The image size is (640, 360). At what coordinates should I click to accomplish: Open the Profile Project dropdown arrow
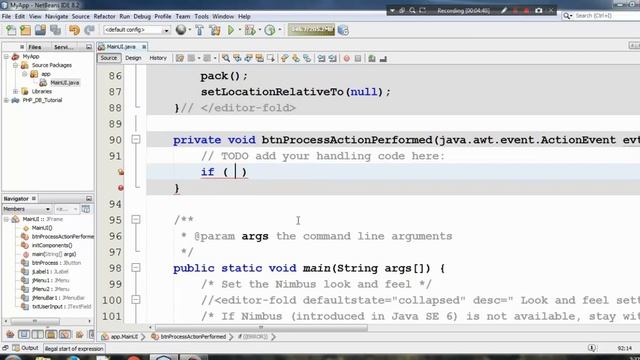[x=280, y=30]
